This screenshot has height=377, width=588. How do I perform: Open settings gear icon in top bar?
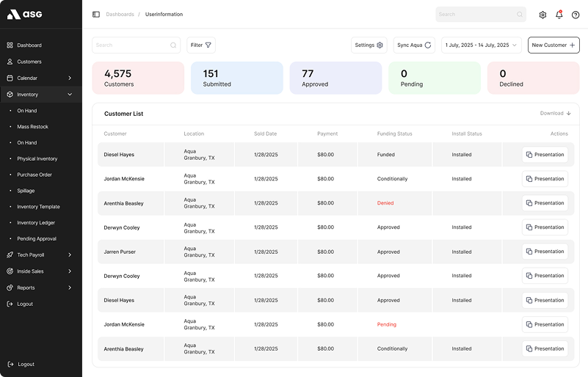point(542,15)
